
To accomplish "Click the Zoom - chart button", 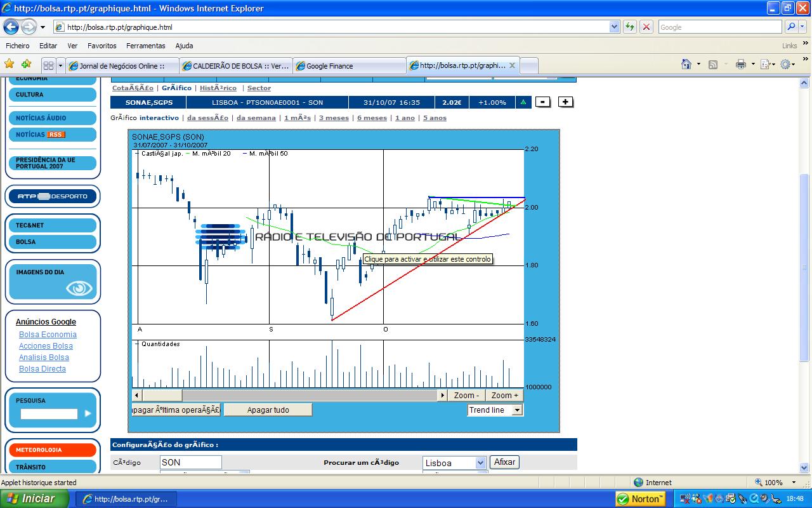I will [466, 396].
